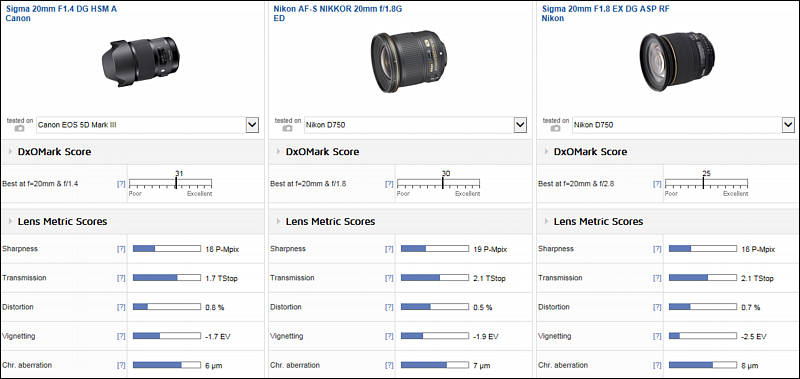Click the 8 µm chromatic aberration value
Viewport: 800px width, 379px height.
coord(750,366)
